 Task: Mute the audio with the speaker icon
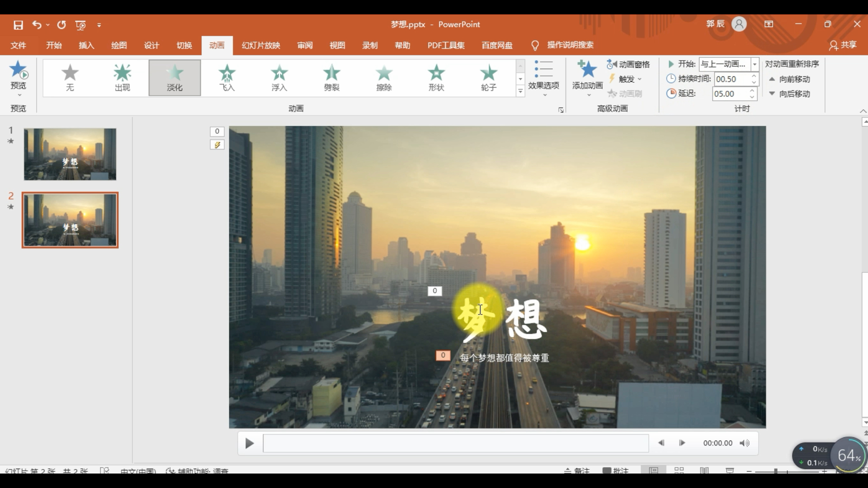coord(744,443)
